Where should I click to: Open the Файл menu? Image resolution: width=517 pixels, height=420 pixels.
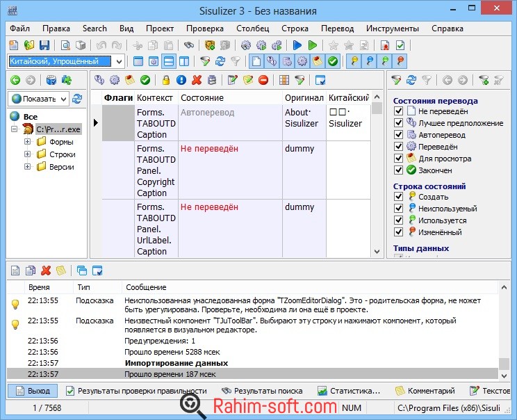click(19, 29)
